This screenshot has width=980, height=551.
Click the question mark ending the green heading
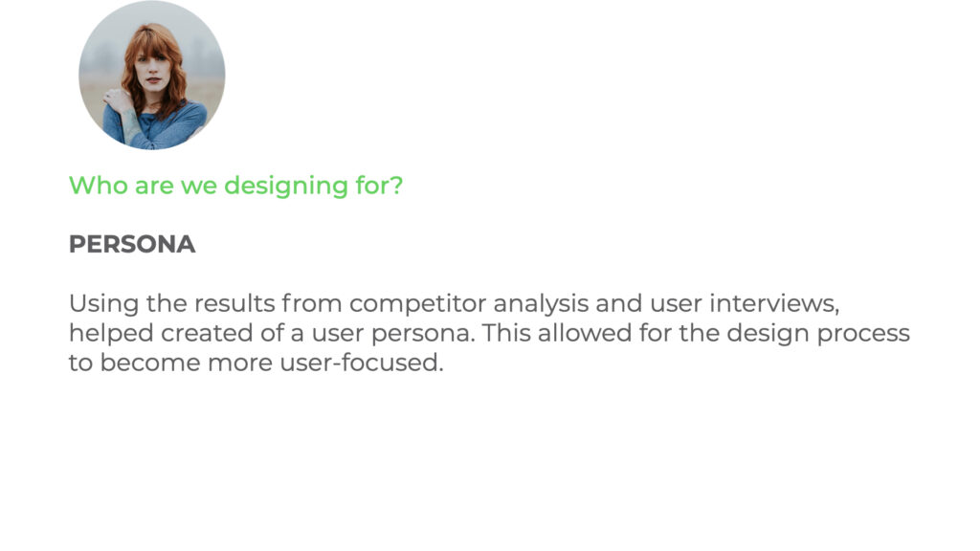point(396,186)
